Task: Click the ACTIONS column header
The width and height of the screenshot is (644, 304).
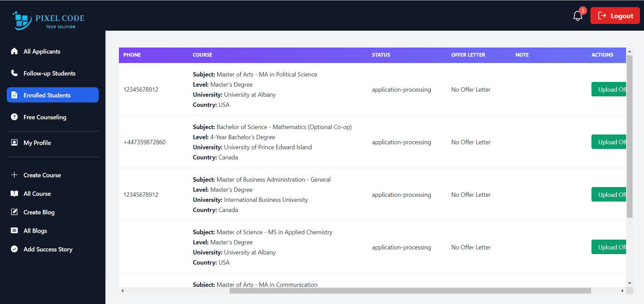Action: (x=602, y=55)
